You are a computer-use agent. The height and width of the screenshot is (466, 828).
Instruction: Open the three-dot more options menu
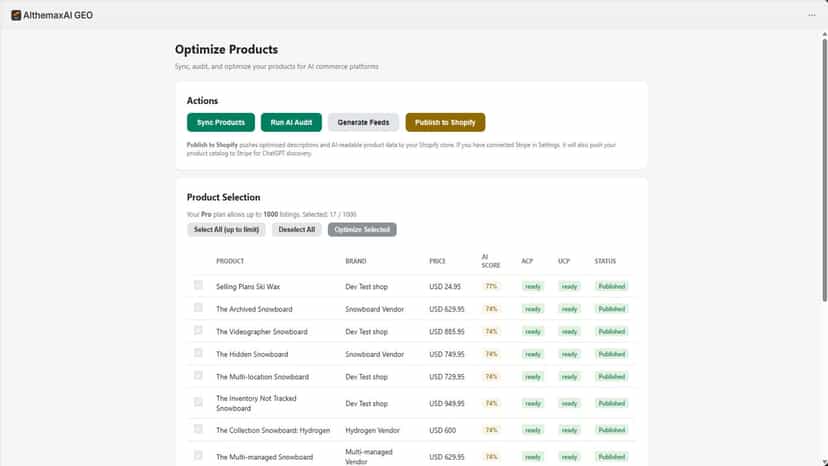812,15
